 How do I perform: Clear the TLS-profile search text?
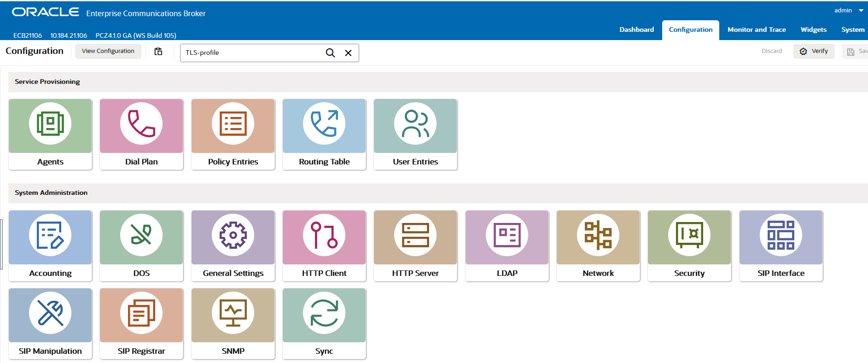tap(349, 53)
